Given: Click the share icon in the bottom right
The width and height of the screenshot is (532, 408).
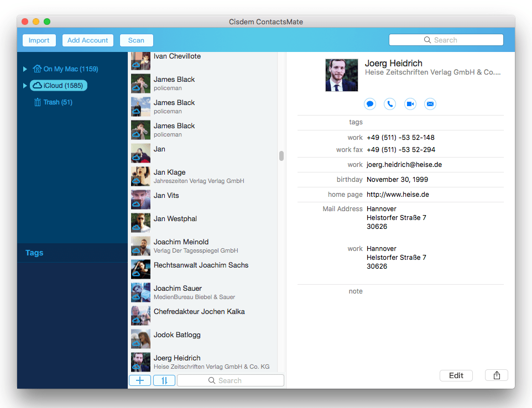Looking at the screenshot, I should pos(496,375).
